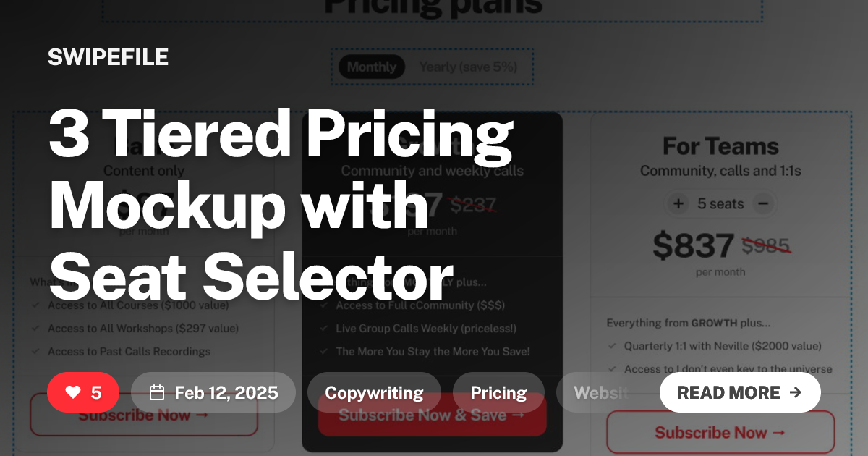Click the minus icon to remove a seat
This screenshot has width=868, height=456.
[x=763, y=203]
